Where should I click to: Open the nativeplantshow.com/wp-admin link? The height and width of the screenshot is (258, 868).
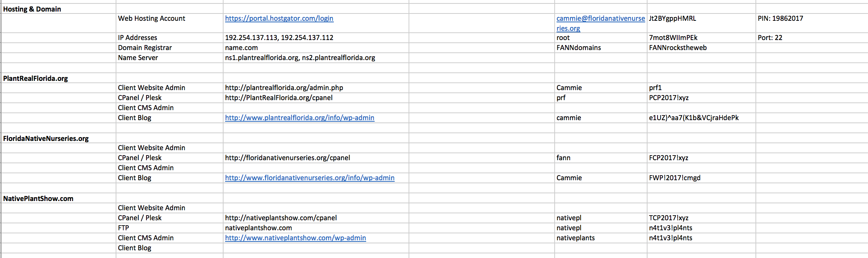pyautogui.click(x=295, y=238)
